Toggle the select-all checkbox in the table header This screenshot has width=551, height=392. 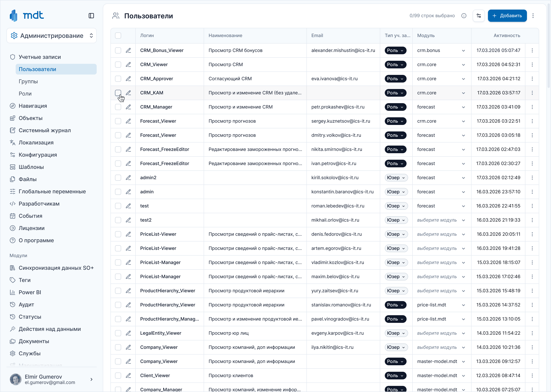pos(118,36)
